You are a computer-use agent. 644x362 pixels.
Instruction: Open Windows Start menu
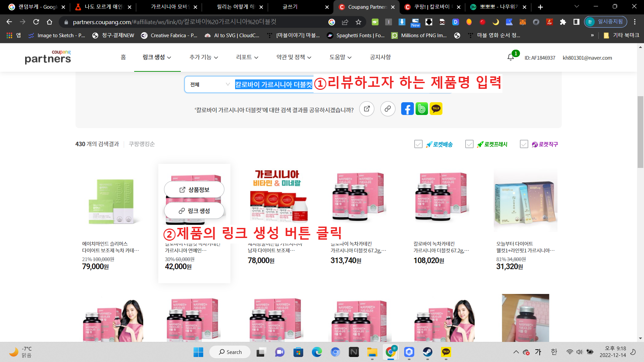[x=198, y=352]
